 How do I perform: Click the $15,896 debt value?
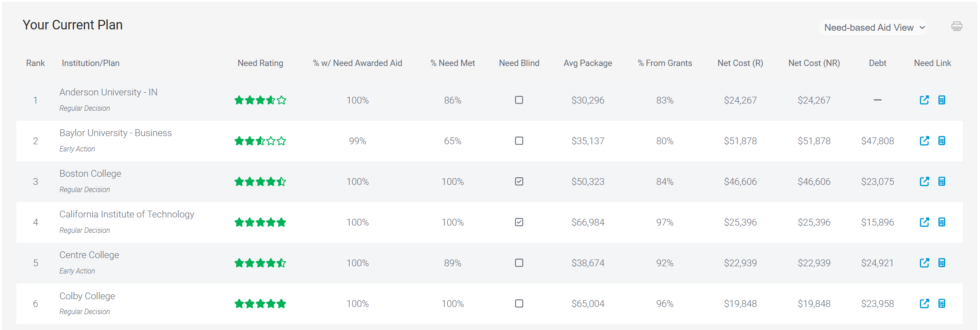click(x=877, y=222)
